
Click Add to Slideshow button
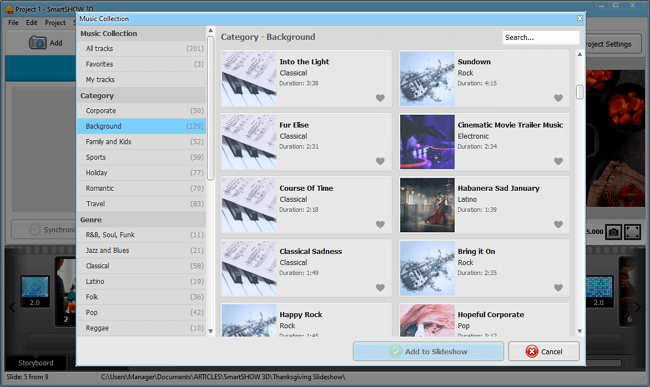[x=428, y=351]
